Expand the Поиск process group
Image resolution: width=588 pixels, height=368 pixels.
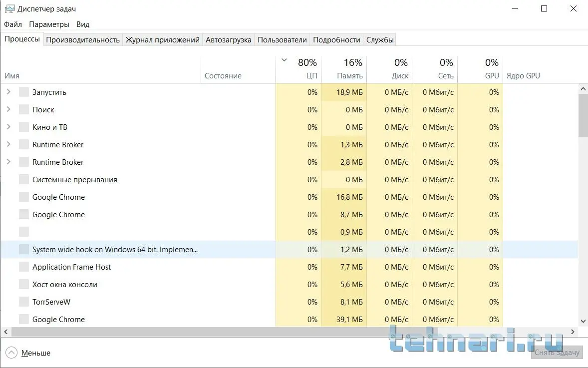coord(8,109)
